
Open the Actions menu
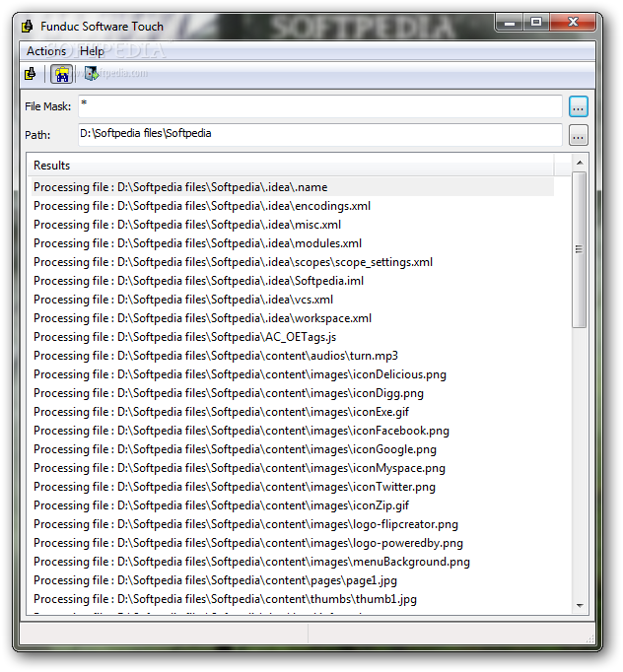[x=46, y=51]
